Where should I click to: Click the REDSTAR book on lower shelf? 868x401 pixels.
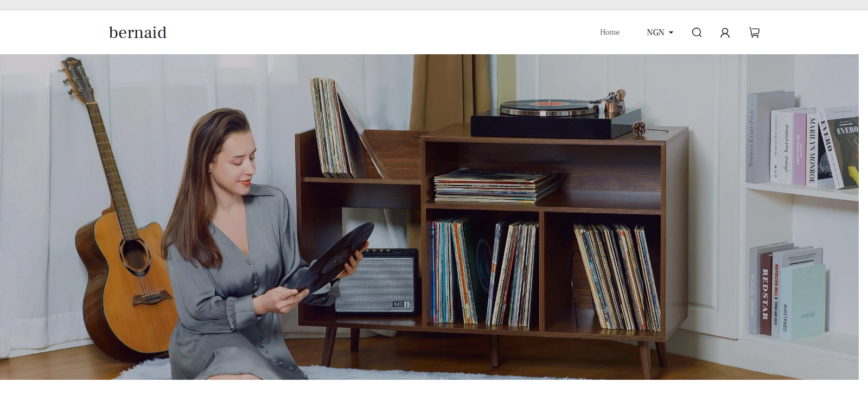(x=765, y=293)
